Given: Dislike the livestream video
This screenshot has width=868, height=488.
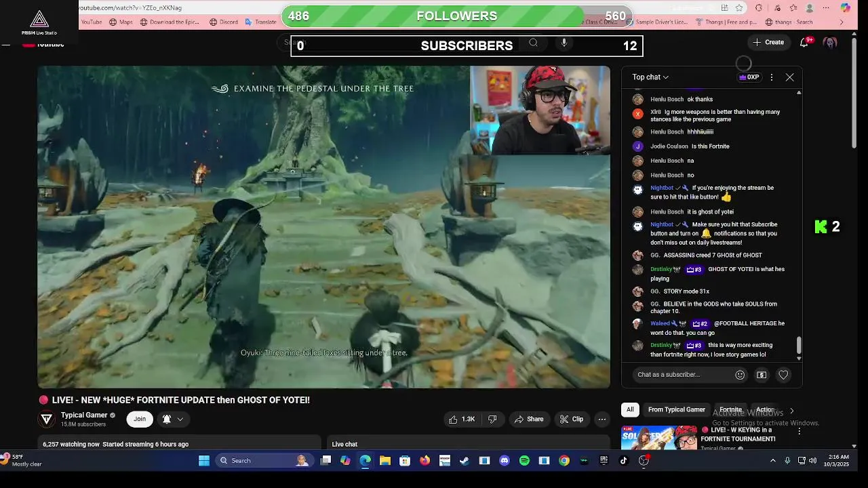Looking at the screenshot, I should point(492,419).
